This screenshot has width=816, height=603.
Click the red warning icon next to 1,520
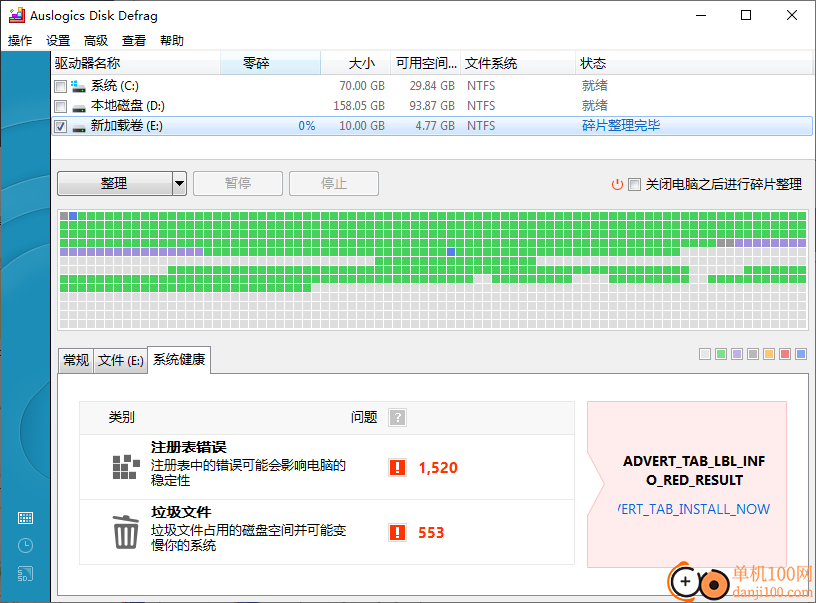pyautogui.click(x=398, y=467)
